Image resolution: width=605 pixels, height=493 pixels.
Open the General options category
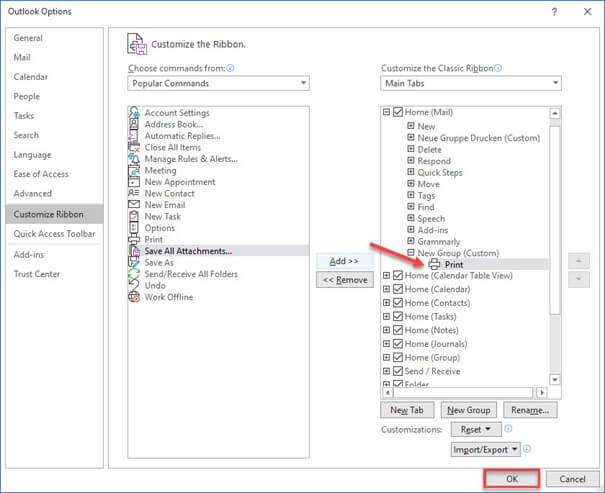28,38
